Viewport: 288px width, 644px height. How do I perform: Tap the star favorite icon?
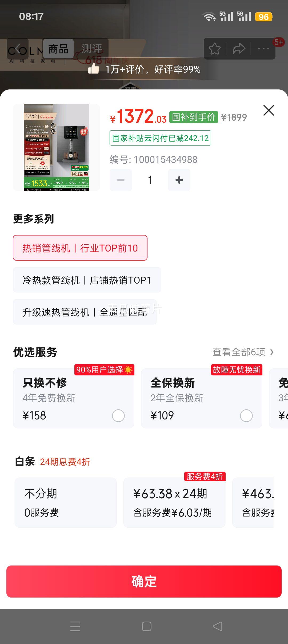[x=214, y=49]
